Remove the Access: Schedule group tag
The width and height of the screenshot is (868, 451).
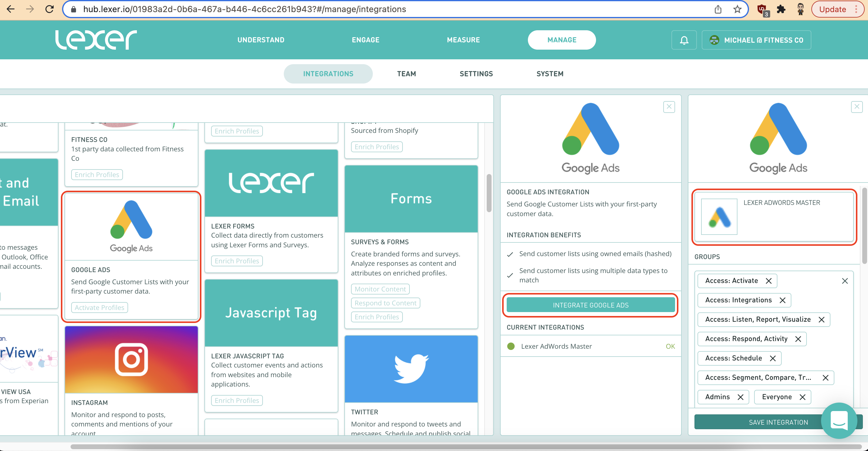(x=773, y=358)
